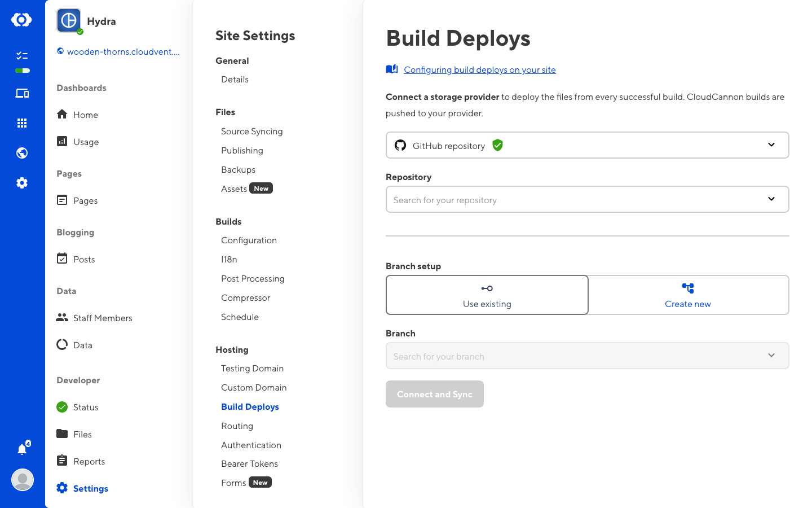Viewport: 812px width, 508px height.
Task: Open build Configuration settings
Action: pos(249,240)
